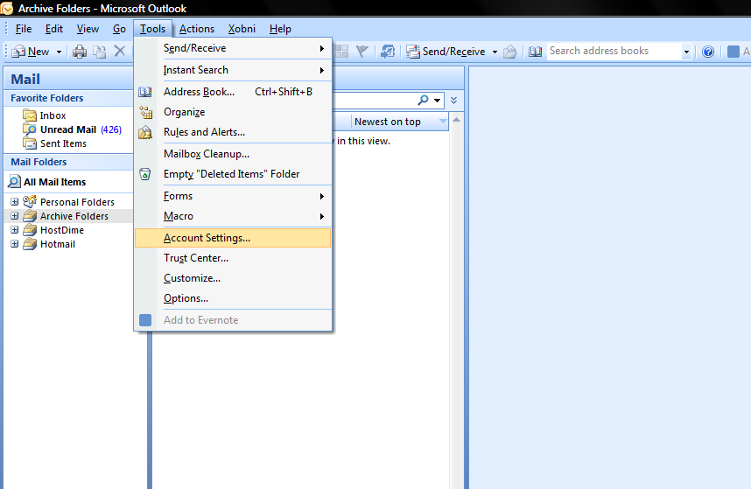Open the Help menu
Image resolution: width=751 pixels, height=489 pixels.
pos(280,29)
